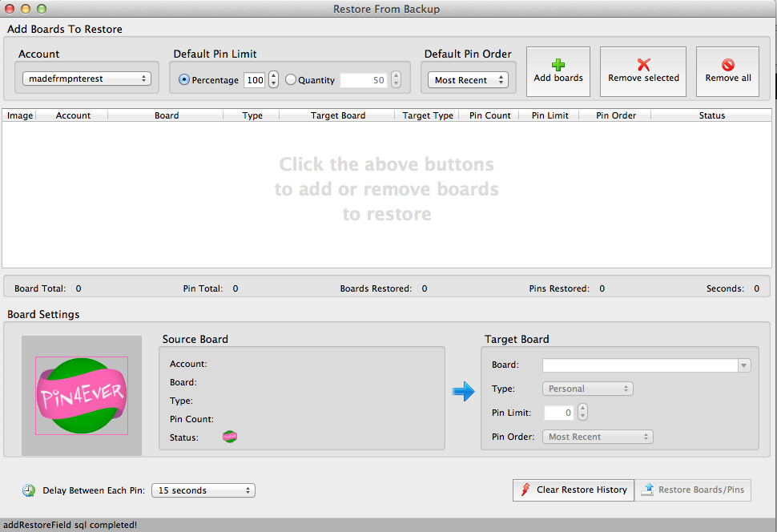The width and height of the screenshot is (777, 532).
Task: Click the percentage value field showing 100
Action: click(254, 80)
